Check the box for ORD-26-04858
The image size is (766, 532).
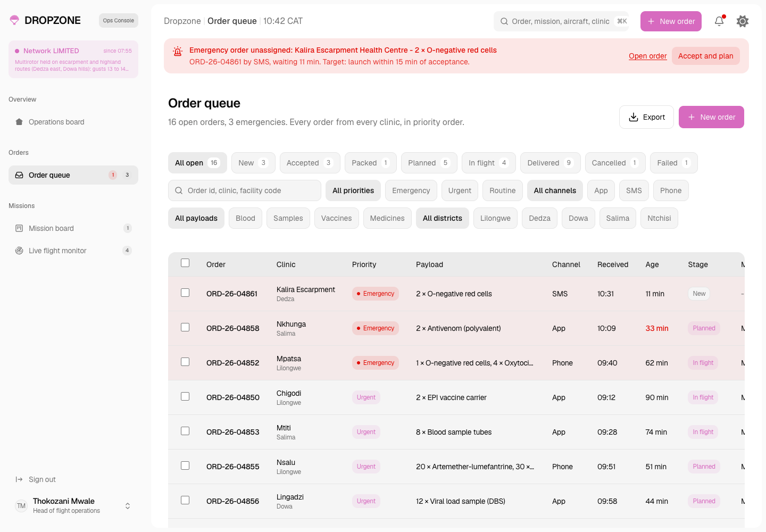[x=185, y=327]
